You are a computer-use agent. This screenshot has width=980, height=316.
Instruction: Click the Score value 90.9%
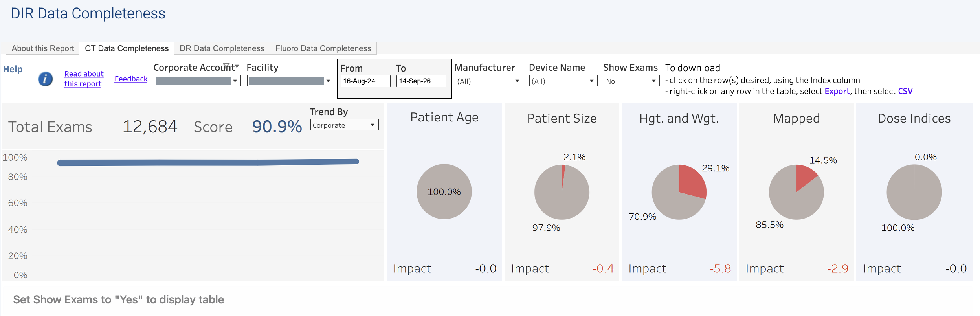[x=277, y=127]
